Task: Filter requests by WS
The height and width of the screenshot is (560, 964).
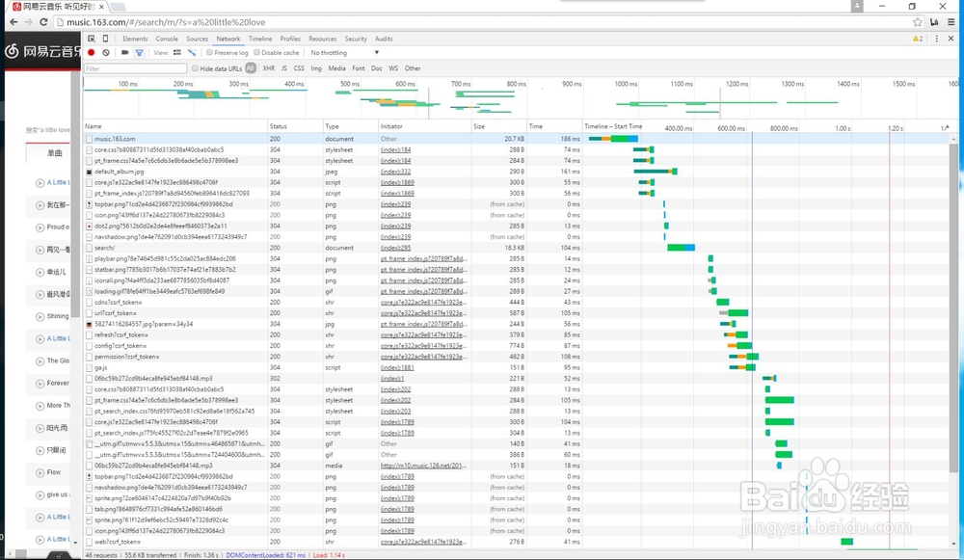Action: (393, 68)
